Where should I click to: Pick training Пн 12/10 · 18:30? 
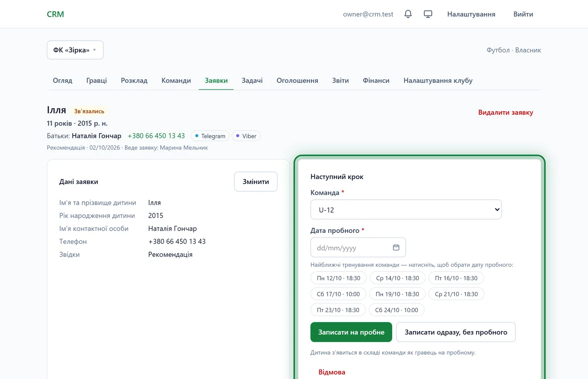point(339,278)
